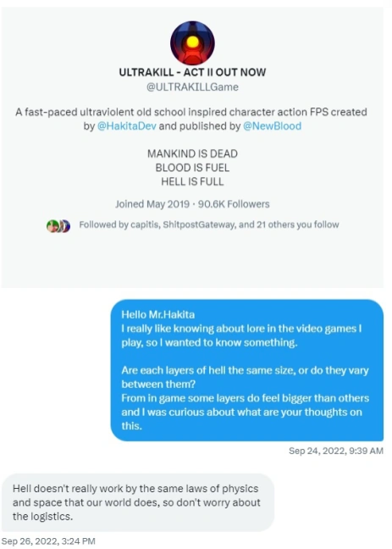Click the HELL IS FULL bio line
The height and width of the screenshot is (549, 392).
192,181
